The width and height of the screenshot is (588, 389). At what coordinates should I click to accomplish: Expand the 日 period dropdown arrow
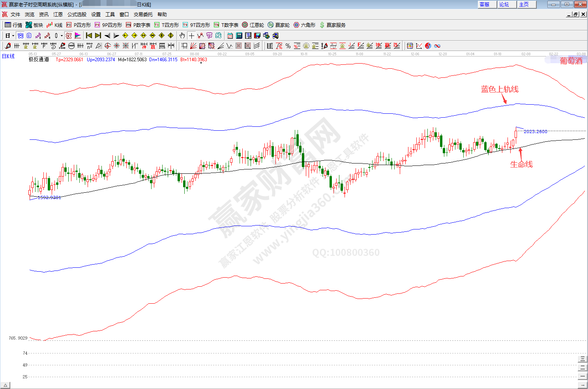pos(13,36)
